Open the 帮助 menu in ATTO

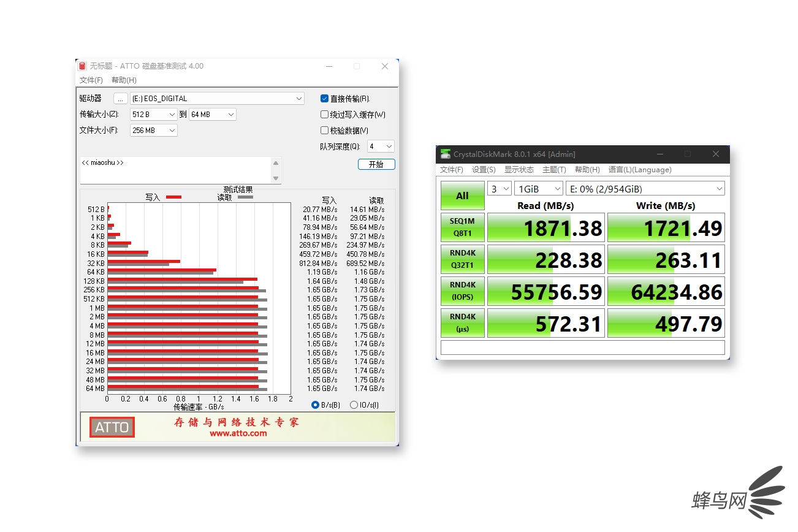click(124, 80)
